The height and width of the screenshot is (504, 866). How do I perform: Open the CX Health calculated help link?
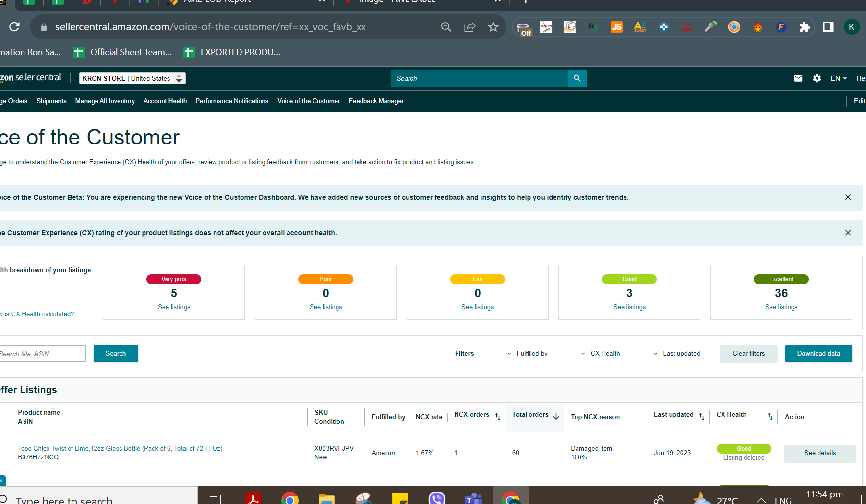tap(37, 314)
